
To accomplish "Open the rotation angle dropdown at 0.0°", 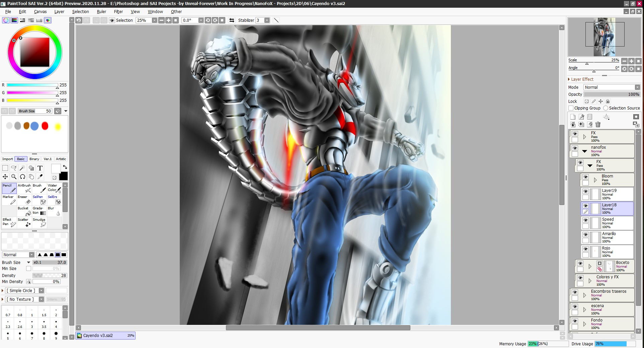I will pos(201,20).
